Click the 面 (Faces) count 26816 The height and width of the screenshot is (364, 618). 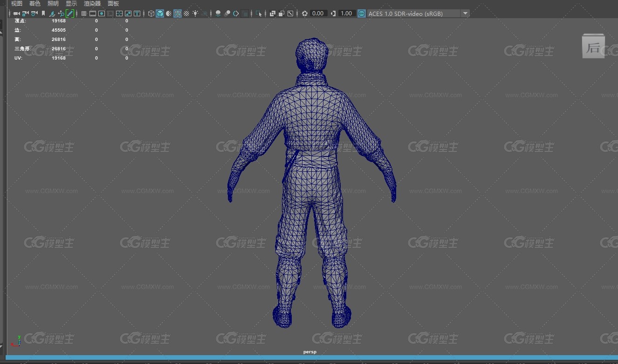click(x=59, y=40)
